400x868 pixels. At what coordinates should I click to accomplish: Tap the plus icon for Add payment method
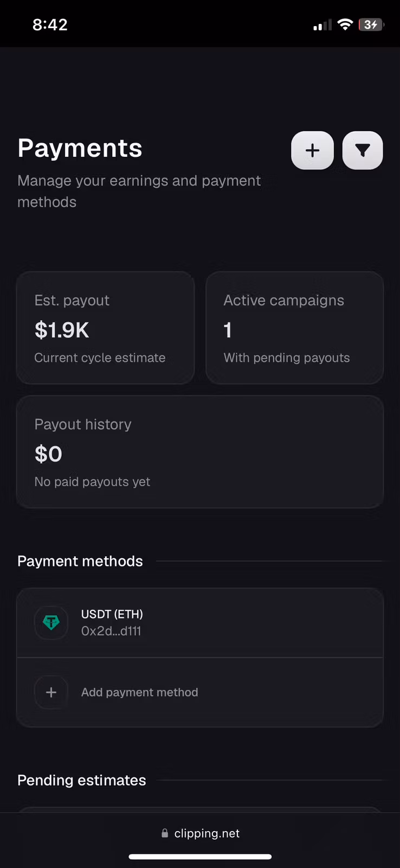pos(51,692)
